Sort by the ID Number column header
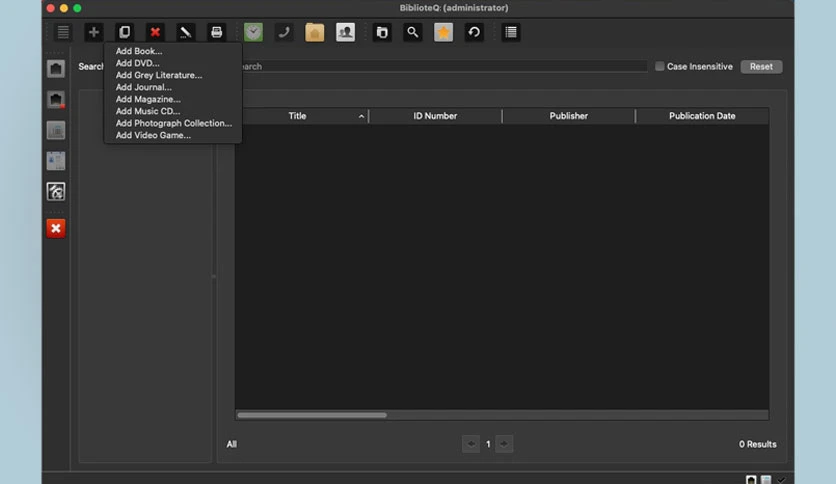The image size is (836, 484). [435, 116]
